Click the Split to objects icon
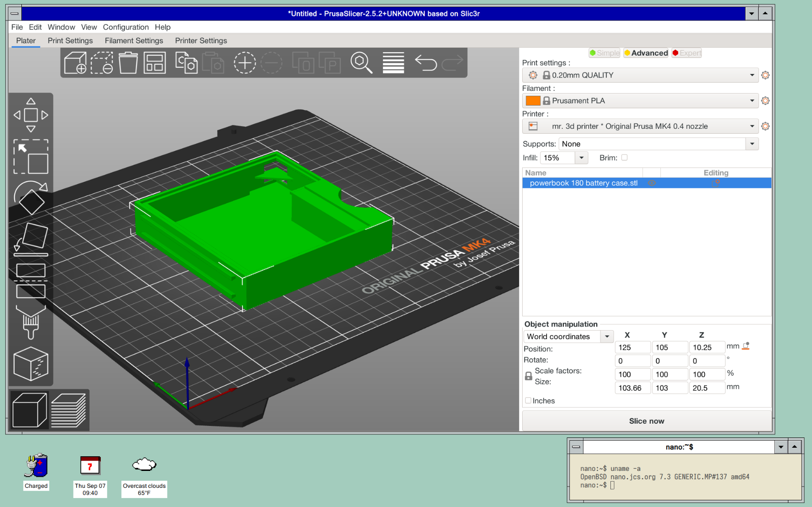Image resolution: width=812 pixels, height=507 pixels. point(303,63)
